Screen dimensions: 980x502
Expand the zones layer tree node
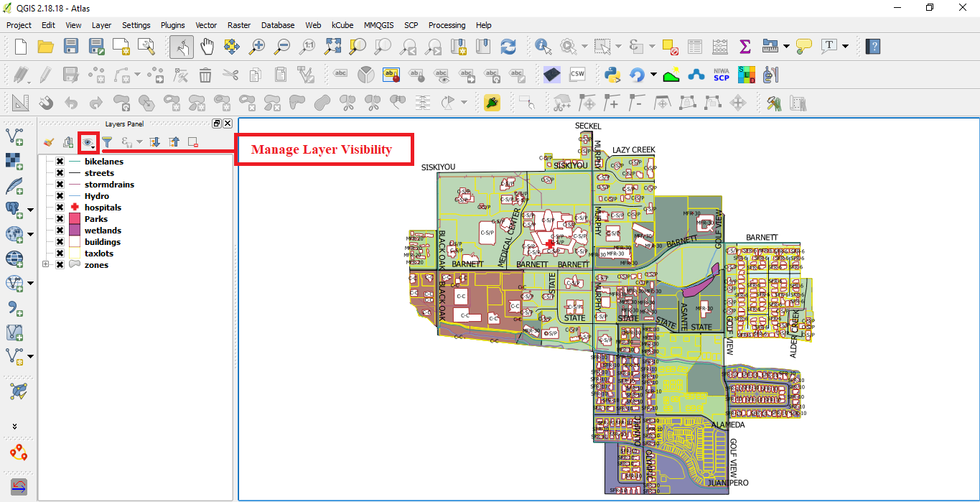coord(46,265)
